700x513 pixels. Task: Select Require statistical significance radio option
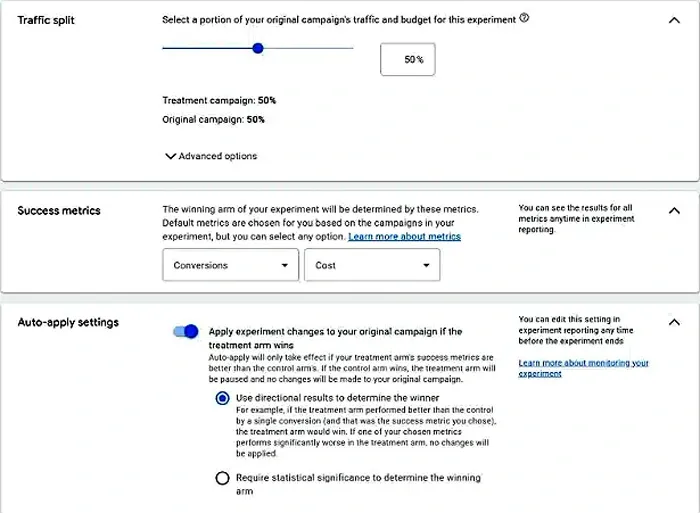(222, 478)
